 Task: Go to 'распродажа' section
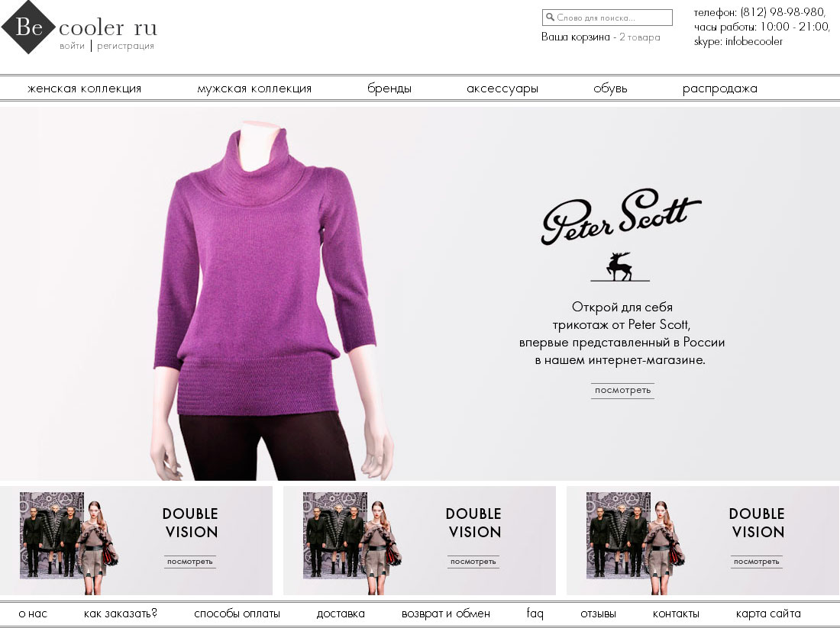(x=720, y=89)
